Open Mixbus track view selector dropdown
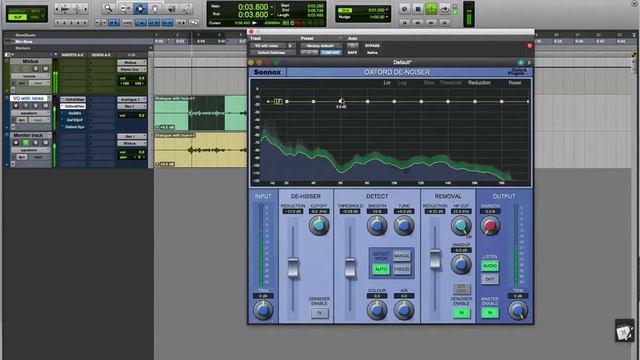Screen dimensions: 640x360 point(30,76)
